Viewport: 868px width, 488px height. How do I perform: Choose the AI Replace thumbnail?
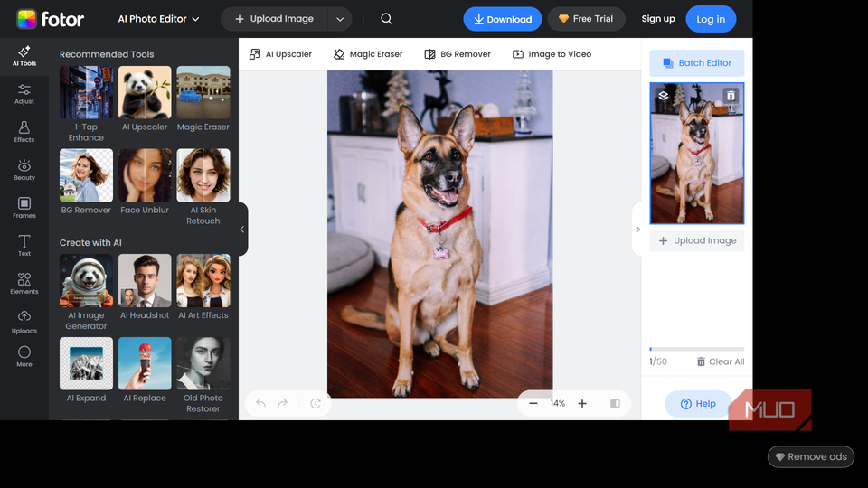point(145,363)
